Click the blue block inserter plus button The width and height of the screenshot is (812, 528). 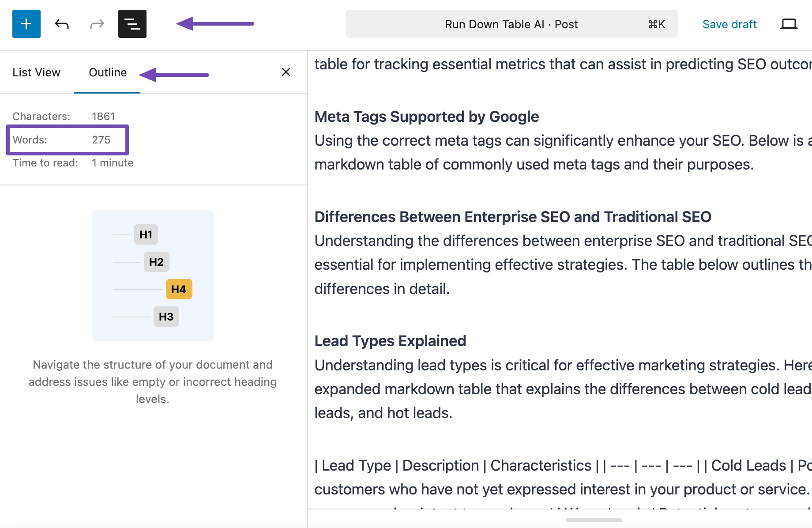coord(26,24)
